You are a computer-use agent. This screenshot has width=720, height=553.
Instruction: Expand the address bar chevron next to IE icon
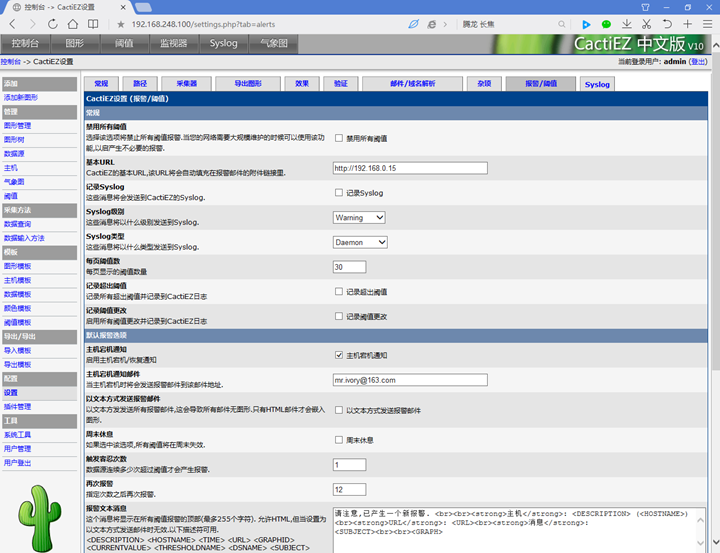[x=445, y=24]
